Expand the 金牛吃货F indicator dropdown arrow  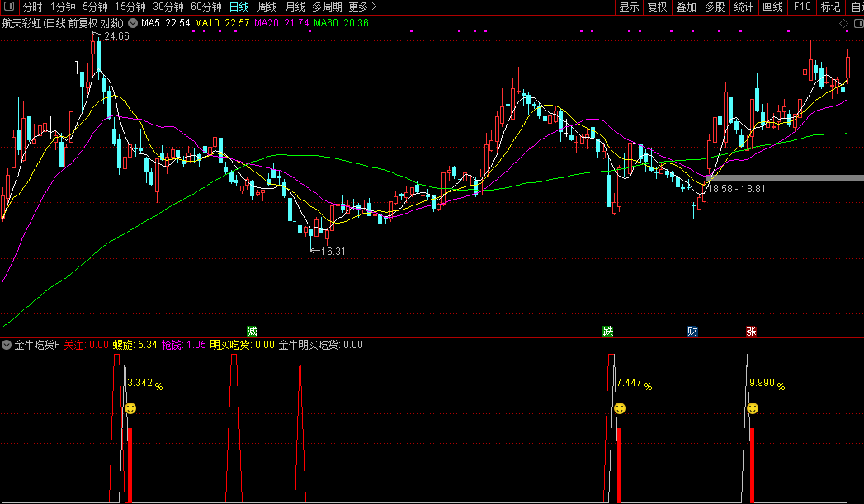[7, 346]
